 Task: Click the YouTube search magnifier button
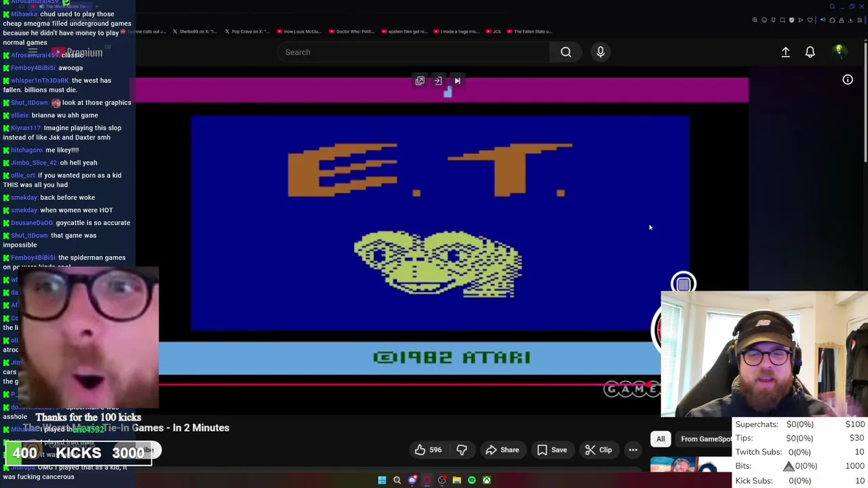pos(566,52)
